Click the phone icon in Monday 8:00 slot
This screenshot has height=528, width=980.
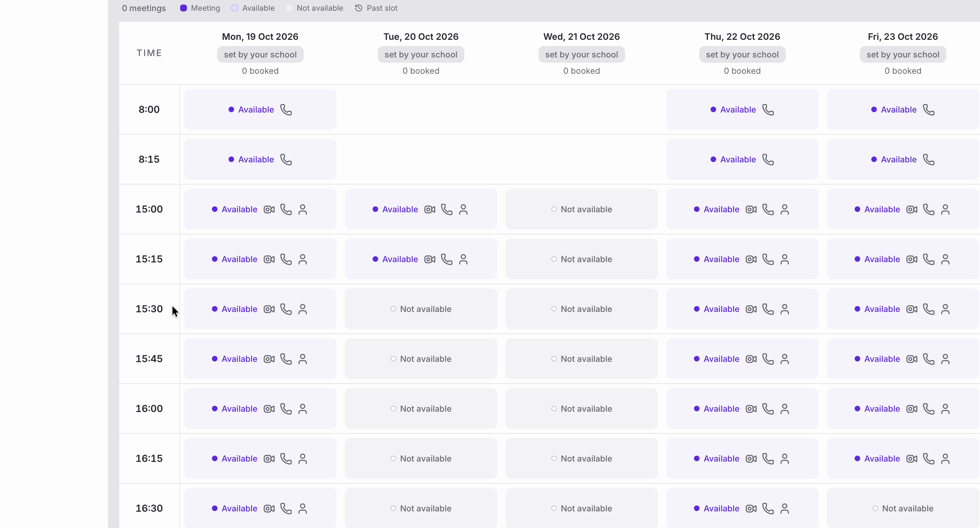click(286, 109)
